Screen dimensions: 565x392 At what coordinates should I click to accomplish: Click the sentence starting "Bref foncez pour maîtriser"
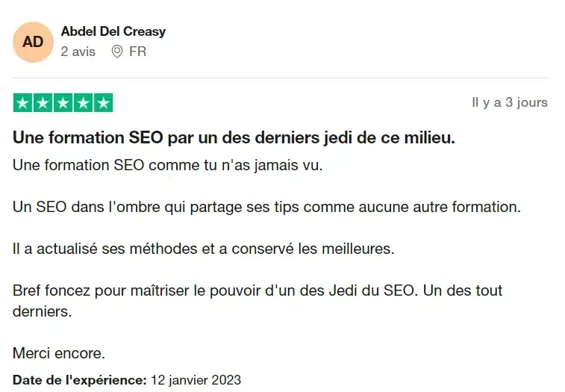click(x=257, y=301)
